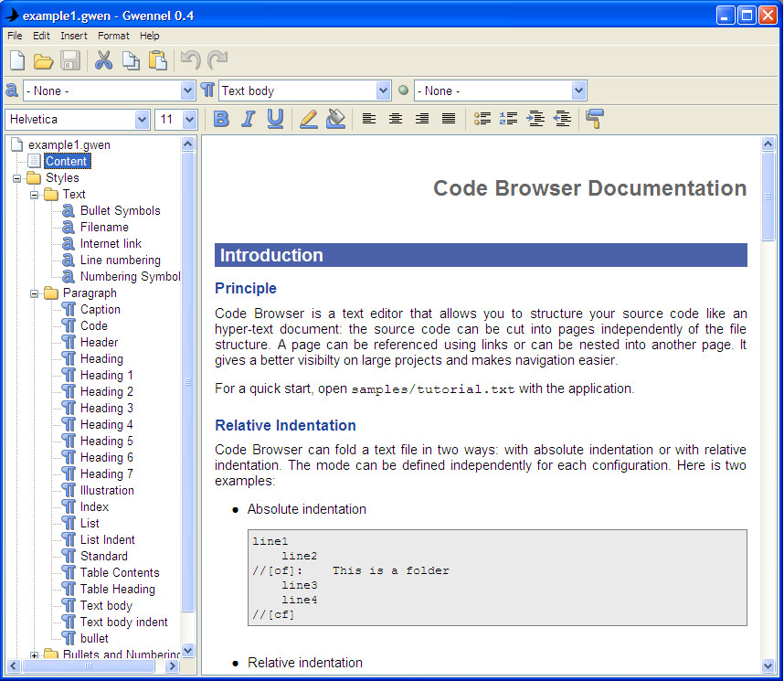784x681 pixels.
Task: Click the Introduction heading in document
Action: (271, 255)
